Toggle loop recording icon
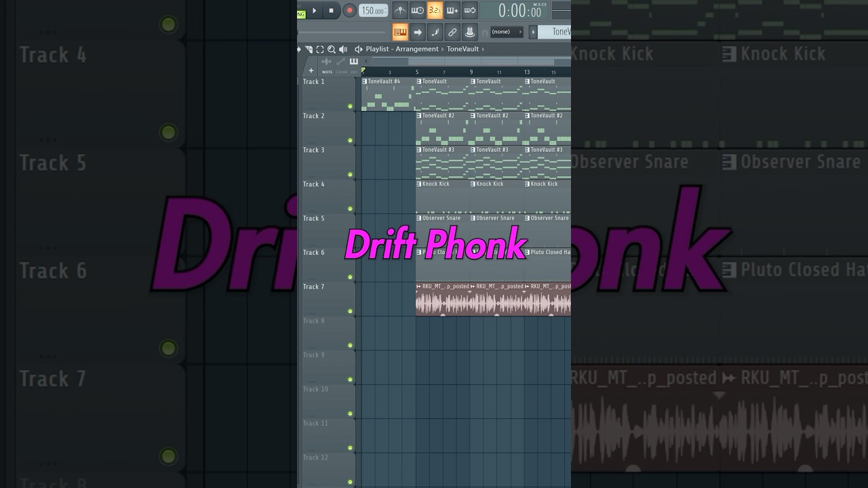 pyautogui.click(x=469, y=10)
